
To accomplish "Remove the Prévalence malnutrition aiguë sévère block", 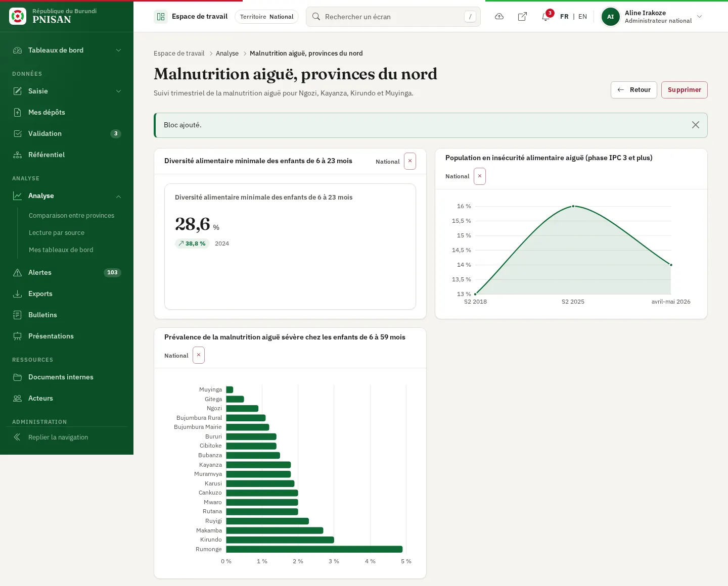I will tap(199, 355).
